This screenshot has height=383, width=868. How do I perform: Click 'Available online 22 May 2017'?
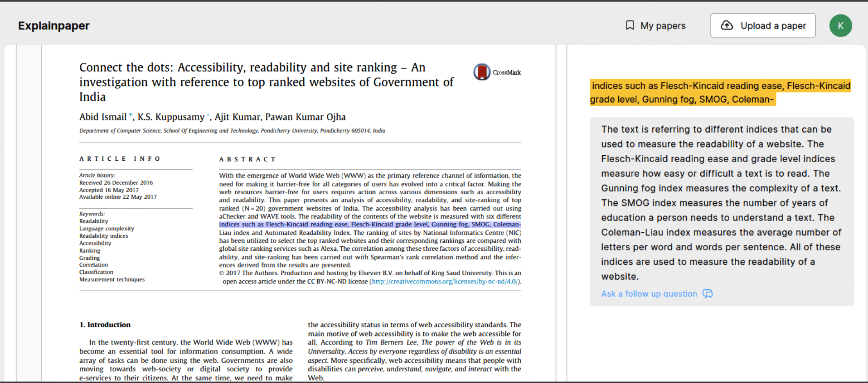click(118, 197)
